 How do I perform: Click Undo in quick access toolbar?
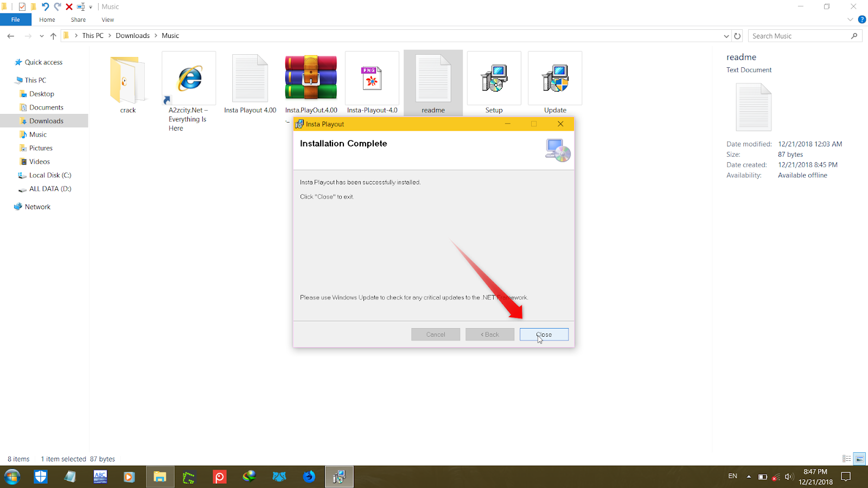(x=45, y=7)
